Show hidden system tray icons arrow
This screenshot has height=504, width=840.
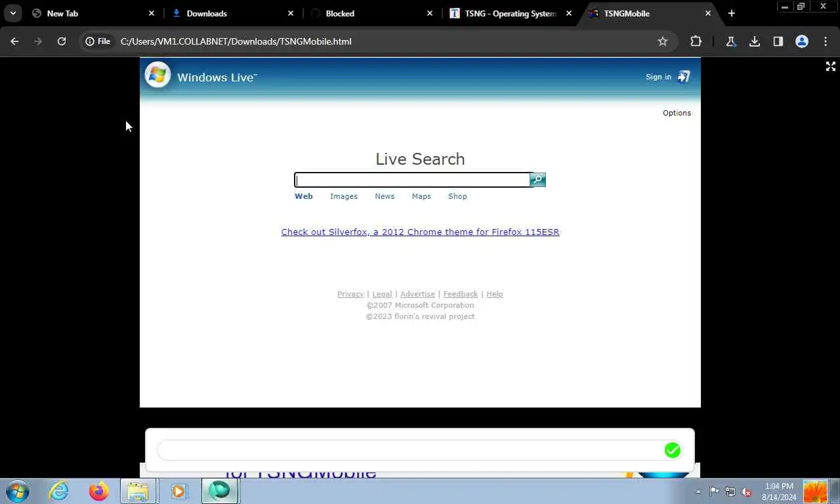(698, 492)
